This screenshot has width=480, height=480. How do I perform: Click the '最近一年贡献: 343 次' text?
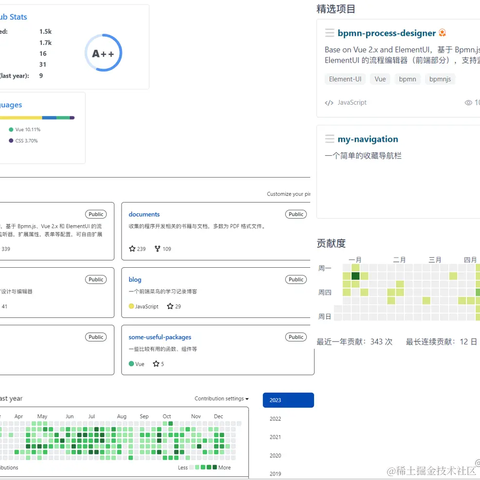click(354, 342)
